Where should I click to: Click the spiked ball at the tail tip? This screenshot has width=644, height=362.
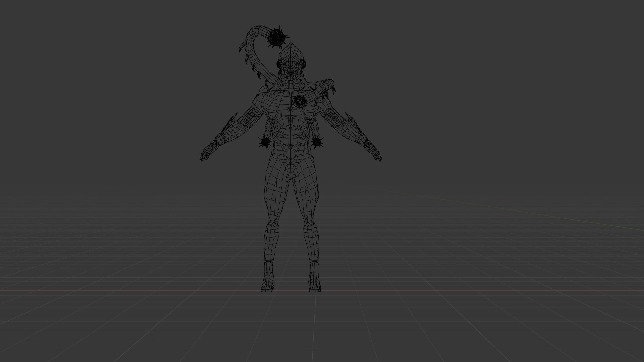point(277,38)
